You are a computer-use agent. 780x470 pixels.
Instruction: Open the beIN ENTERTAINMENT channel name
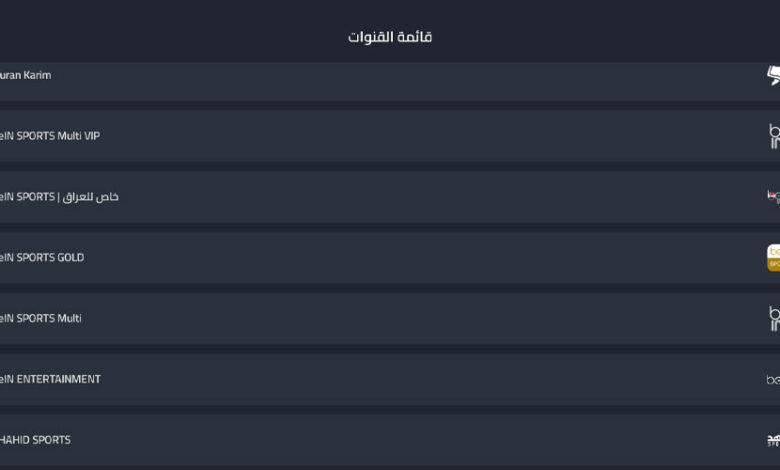[x=50, y=380]
